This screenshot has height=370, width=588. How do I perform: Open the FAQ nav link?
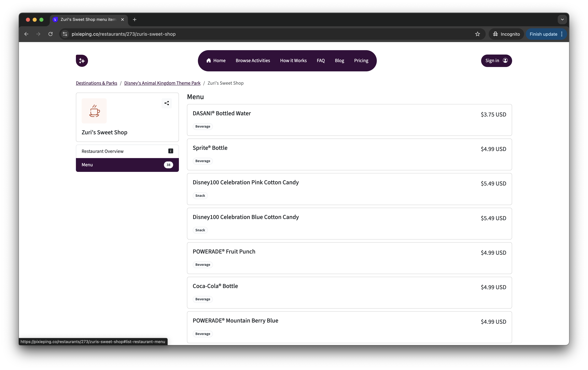(321, 61)
